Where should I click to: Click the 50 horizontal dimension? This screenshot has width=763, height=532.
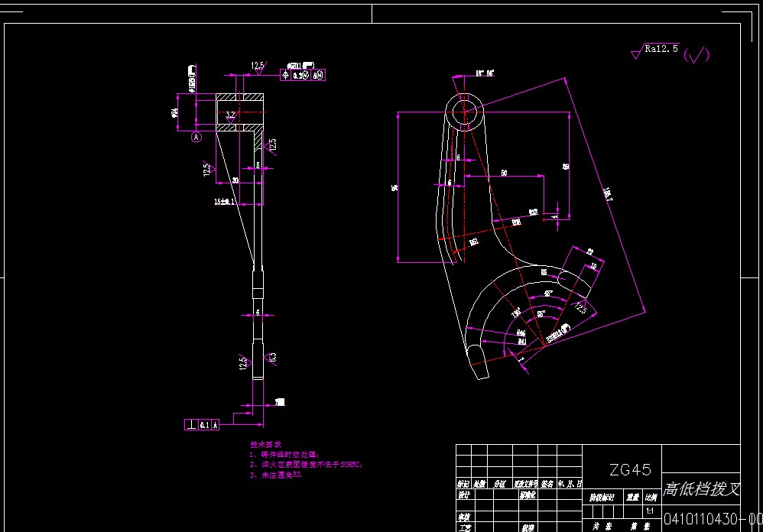(x=504, y=173)
